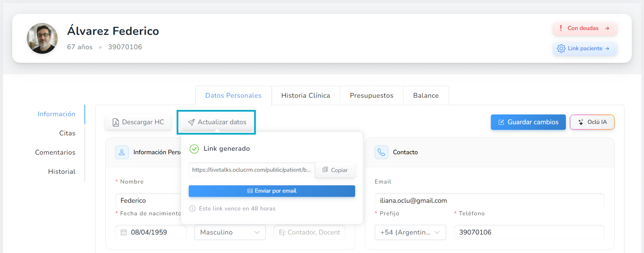
Task: Click the Álvarez Federico patient name
Action: [x=113, y=31]
